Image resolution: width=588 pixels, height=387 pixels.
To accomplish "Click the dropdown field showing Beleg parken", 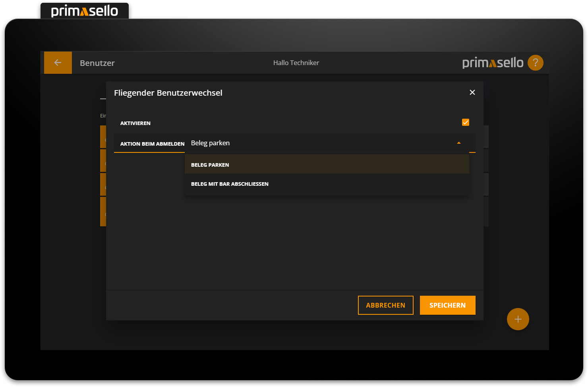I will click(318, 143).
